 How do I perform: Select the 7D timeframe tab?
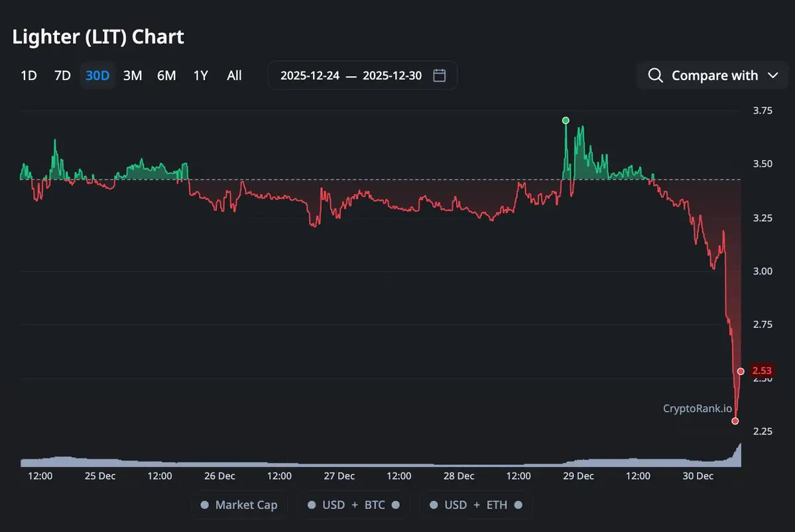[62, 76]
